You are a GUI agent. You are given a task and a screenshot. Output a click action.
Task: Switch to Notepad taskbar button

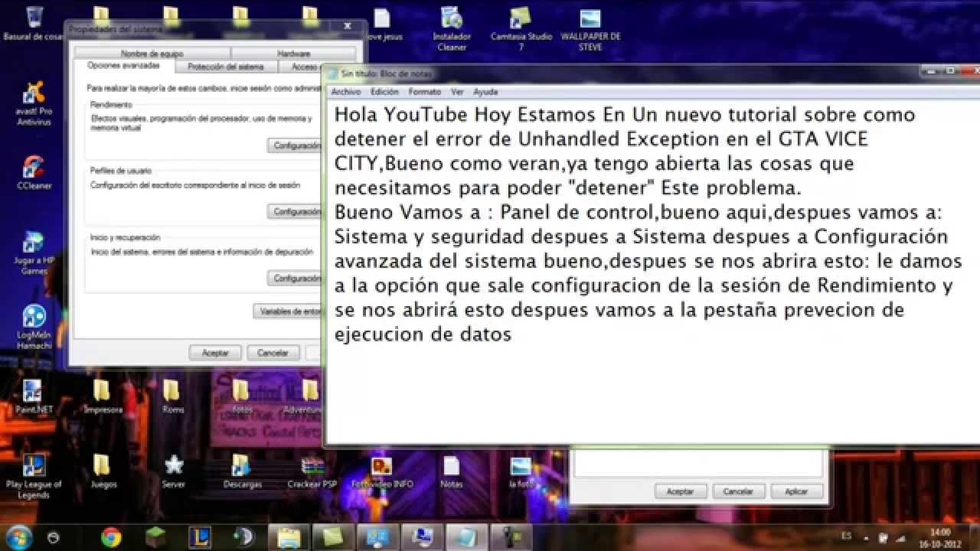(466, 537)
